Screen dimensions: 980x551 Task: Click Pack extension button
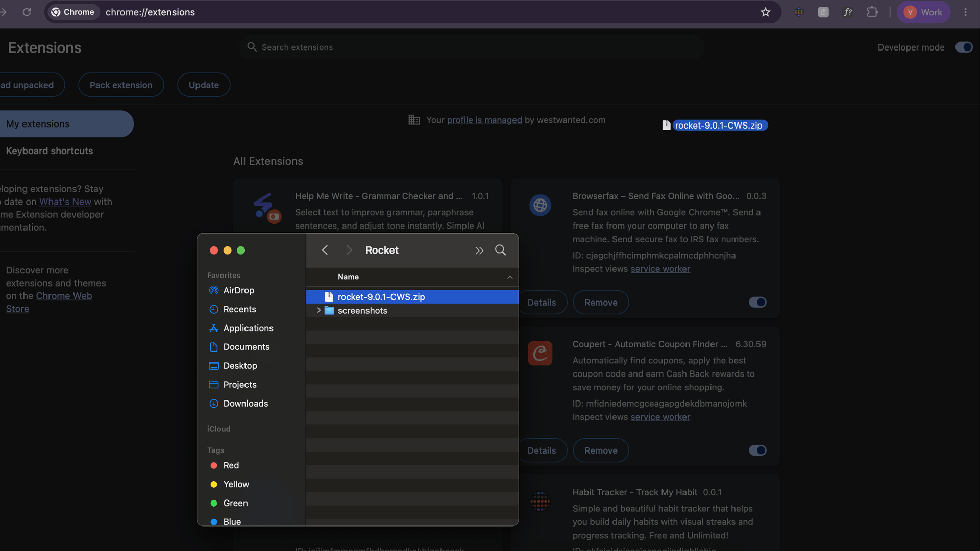coord(121,85)
